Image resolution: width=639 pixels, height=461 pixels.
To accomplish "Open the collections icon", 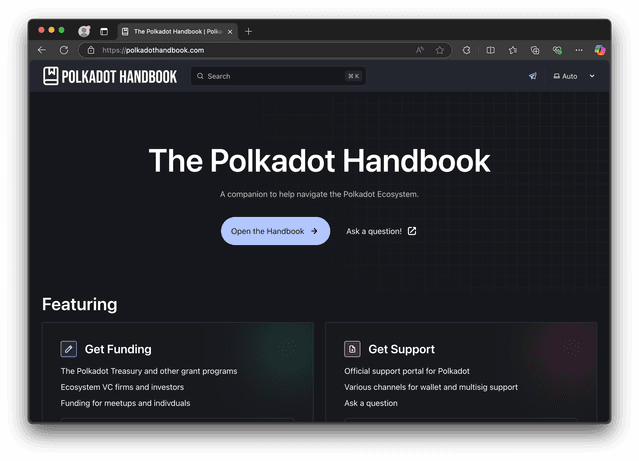I will click(535, 50).
